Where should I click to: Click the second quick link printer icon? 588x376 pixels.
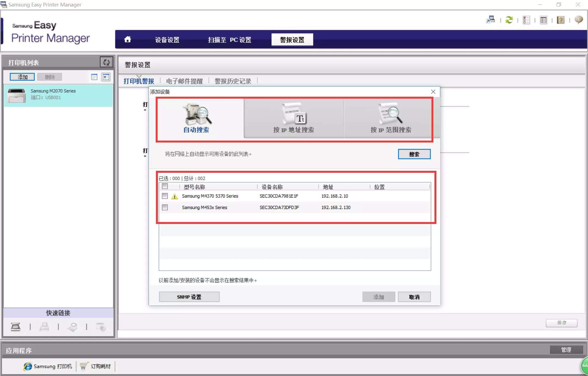coord(44,326)
